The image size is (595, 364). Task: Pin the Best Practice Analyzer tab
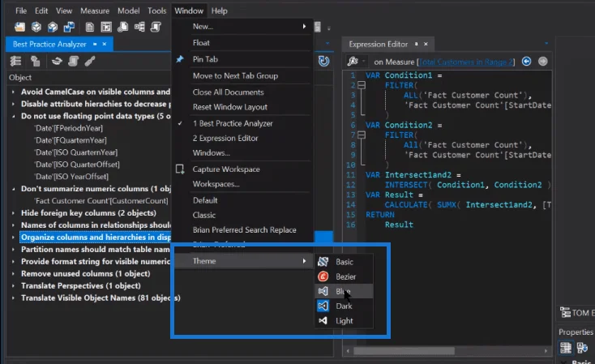coord(95,44)
